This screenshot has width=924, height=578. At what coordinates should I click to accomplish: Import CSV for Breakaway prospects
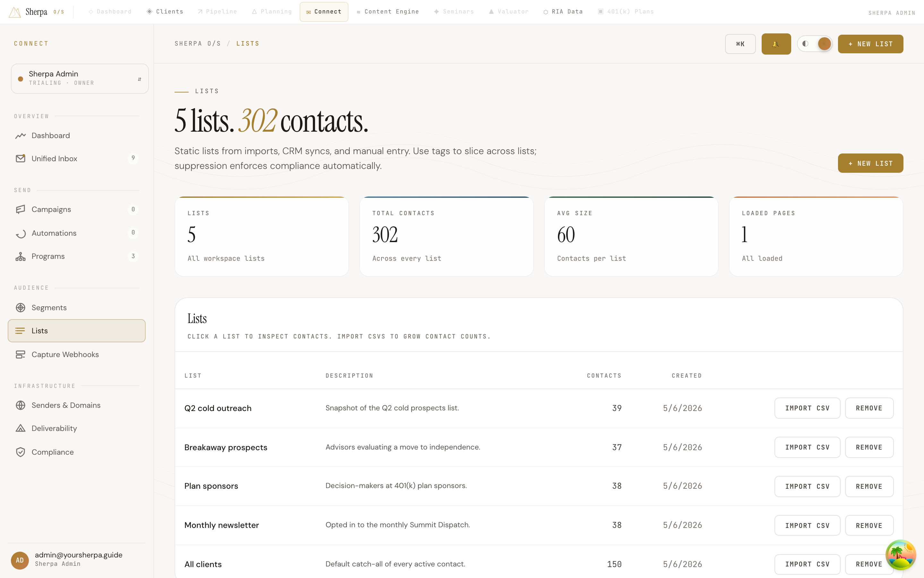tap(807, 447)
